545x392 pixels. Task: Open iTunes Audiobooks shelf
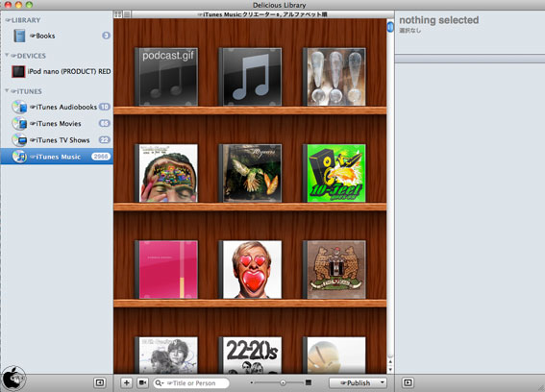point(57,107)
